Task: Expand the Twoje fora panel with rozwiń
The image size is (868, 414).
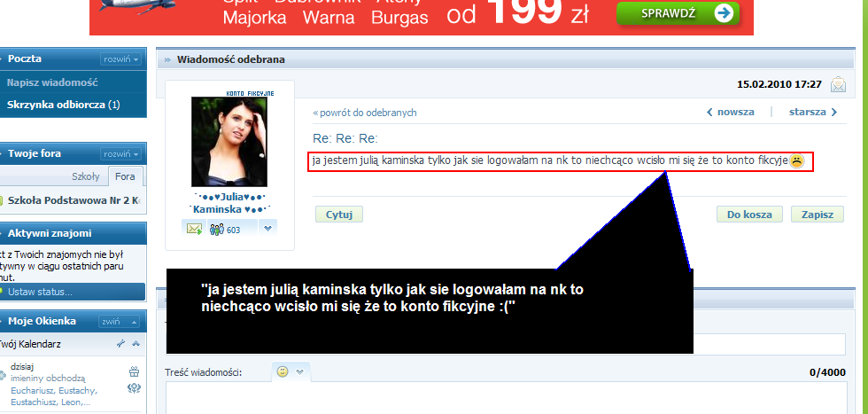Action: pyautogui.click(x=121, y=153)
